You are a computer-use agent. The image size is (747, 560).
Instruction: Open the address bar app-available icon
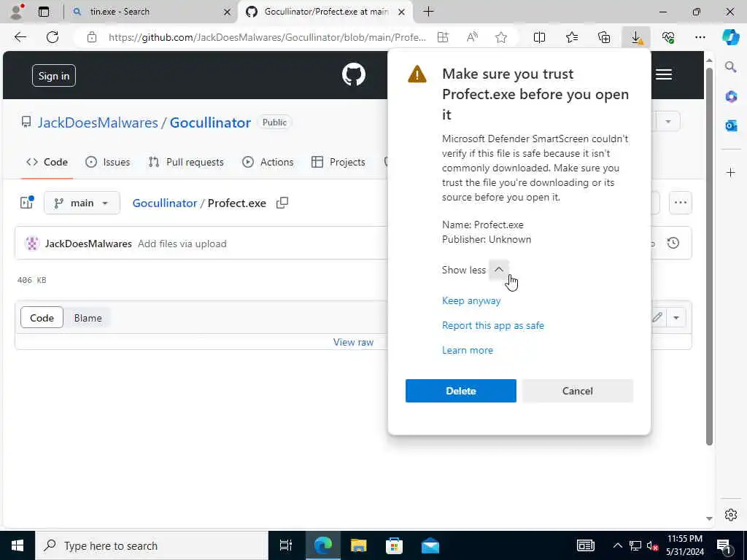click(443, 37)
